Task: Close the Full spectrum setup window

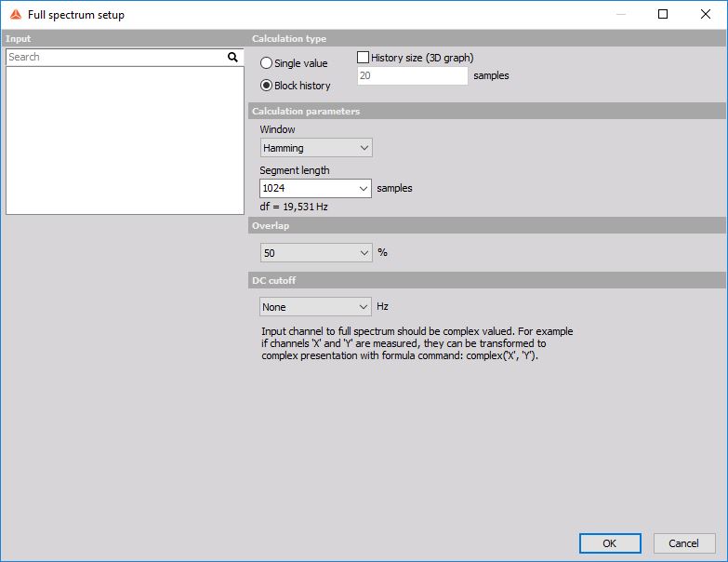Action: tap(706, 14)
